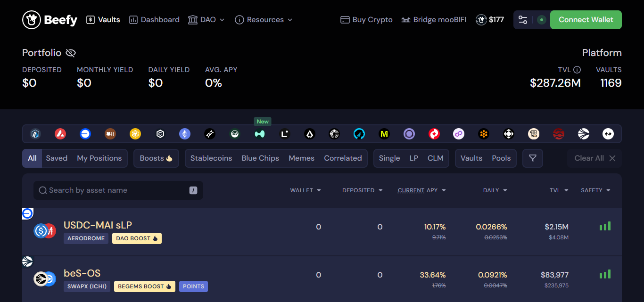Select the chain icon tagged New
The image size is (644, 302).
(260, 134)
